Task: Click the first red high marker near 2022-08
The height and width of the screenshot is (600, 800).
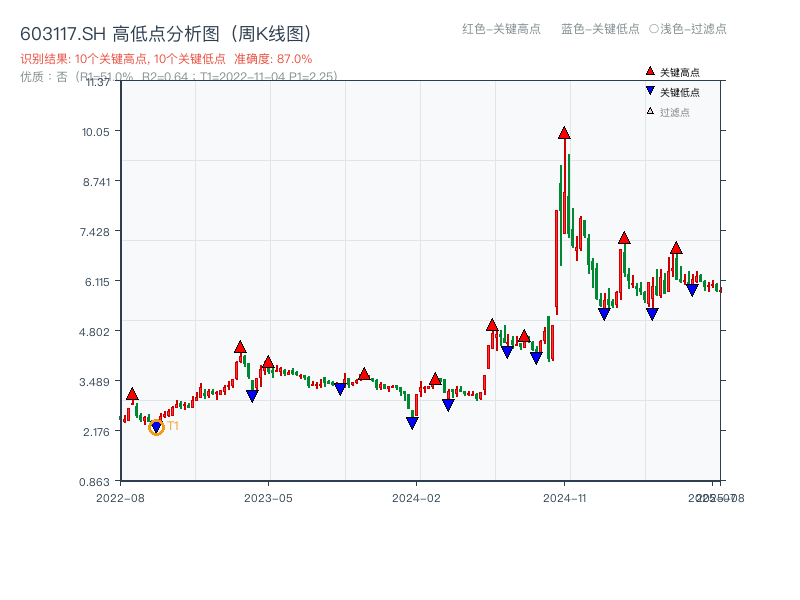Action: (x=131, y=394)
